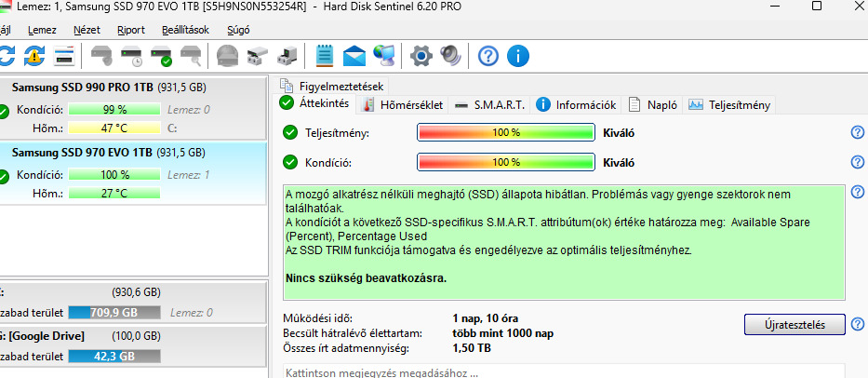Click the 42,3 GB Google Drive free space bar
The image size is (868, 378).
114,357
